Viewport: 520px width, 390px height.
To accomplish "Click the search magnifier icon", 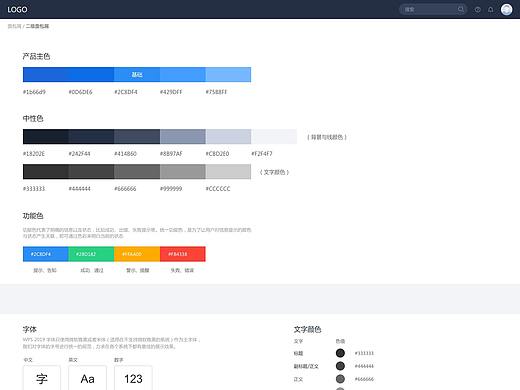I will click(x=461, y=9).
